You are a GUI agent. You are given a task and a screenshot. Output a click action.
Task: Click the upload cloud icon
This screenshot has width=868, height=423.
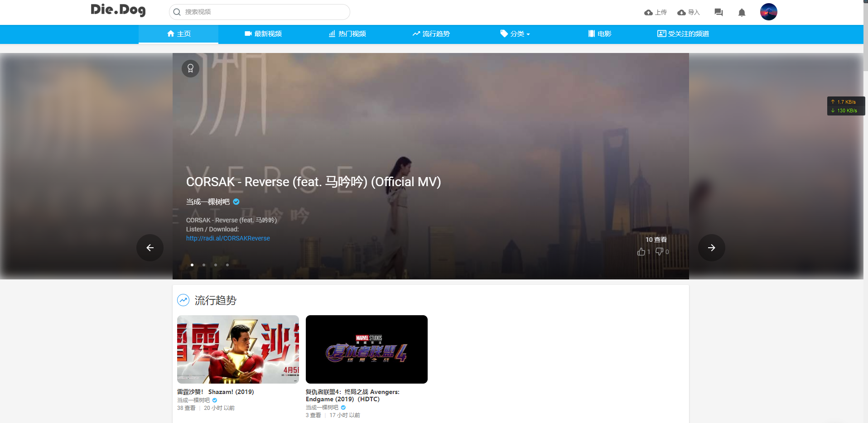[648, 13]
